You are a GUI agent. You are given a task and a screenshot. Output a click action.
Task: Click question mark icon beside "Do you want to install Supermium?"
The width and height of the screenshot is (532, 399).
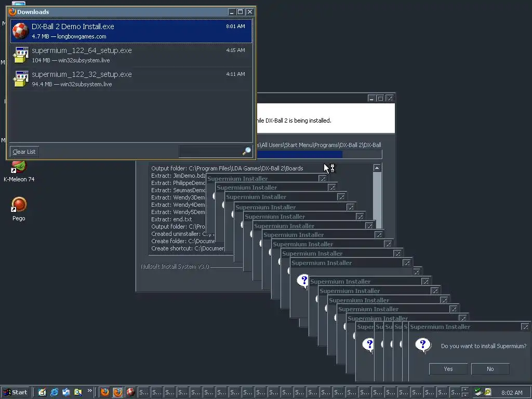423,345
